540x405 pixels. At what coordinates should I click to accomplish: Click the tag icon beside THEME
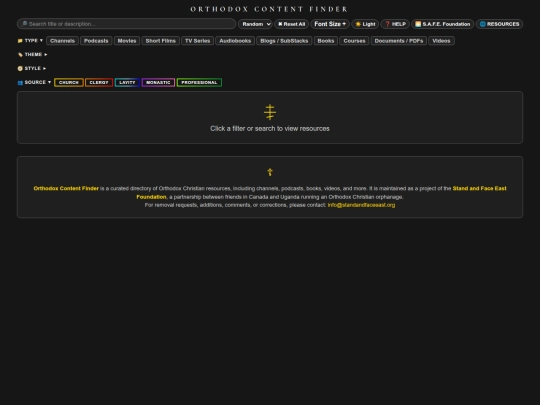(x=20, y=54)
